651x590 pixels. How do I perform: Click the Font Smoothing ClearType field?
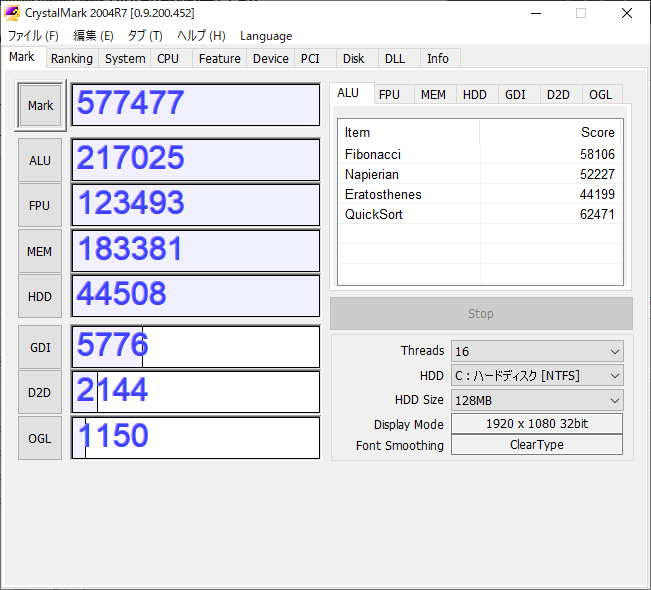click(x=537, y=445)
